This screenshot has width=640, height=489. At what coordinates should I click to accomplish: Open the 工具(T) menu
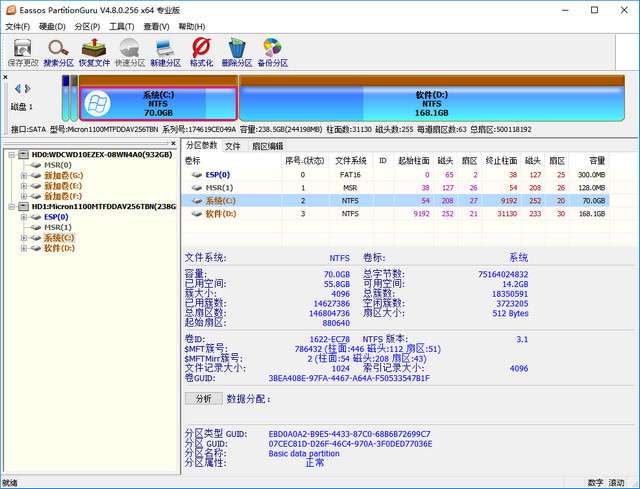pyautogui.click(x=122, y=27)
